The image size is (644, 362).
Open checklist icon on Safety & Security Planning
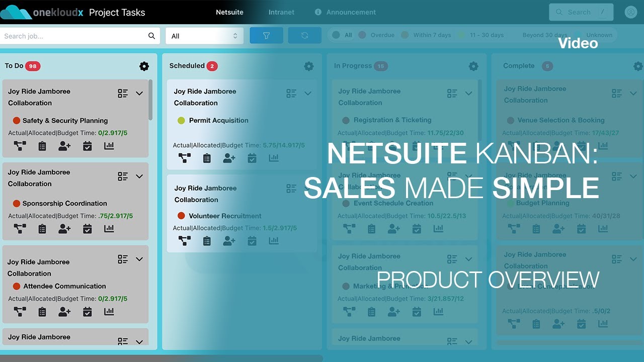tap(123, 94)
